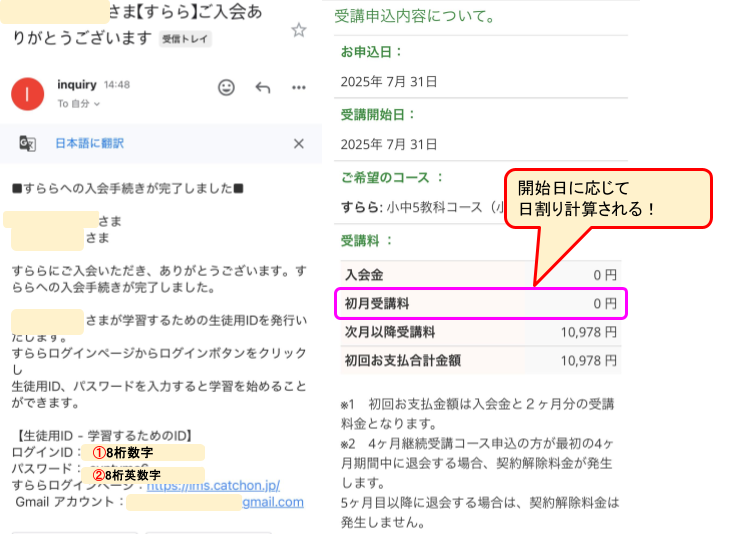The height and width of the screenshot is (540, 733).
Task: Tap the 受講開始日 heading
Action: click(x=378, y=115)
